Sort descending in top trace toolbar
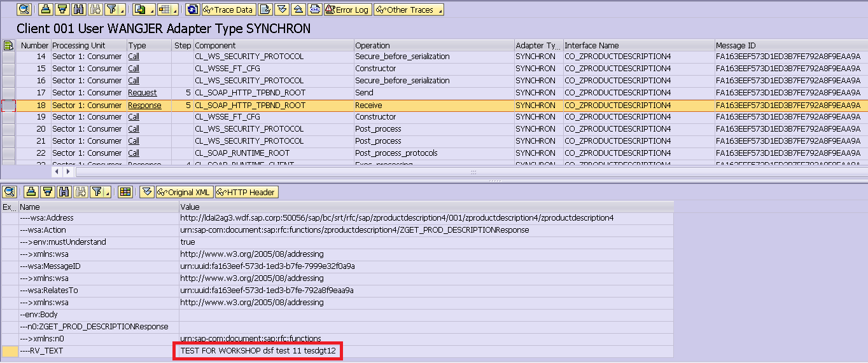Viewport: 868px width, 363px height. pos(62,10)
